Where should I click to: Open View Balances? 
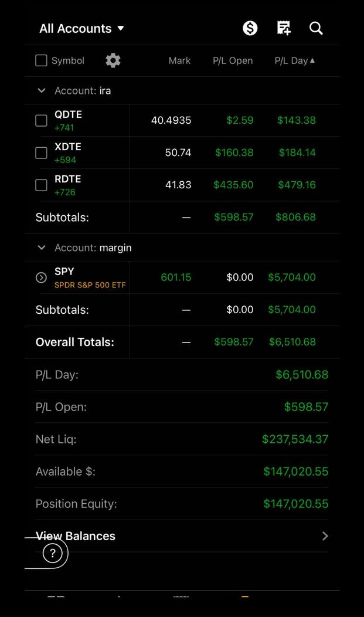[x=182, y=536]
